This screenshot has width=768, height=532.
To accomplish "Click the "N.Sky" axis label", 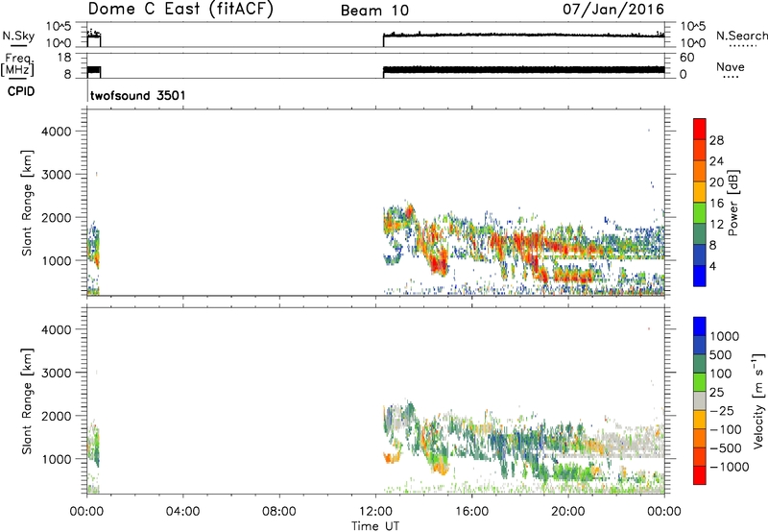I will 18,36.
